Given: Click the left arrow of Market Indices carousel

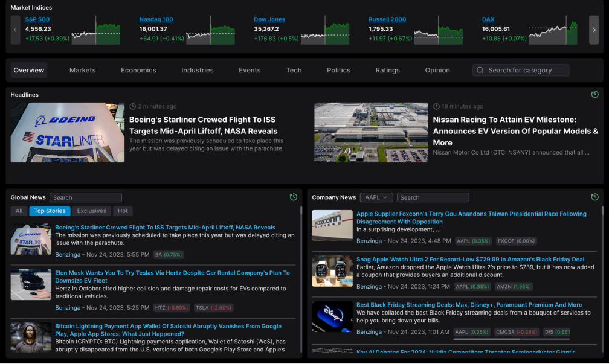Looking at the screenshot, I should 15,30.
